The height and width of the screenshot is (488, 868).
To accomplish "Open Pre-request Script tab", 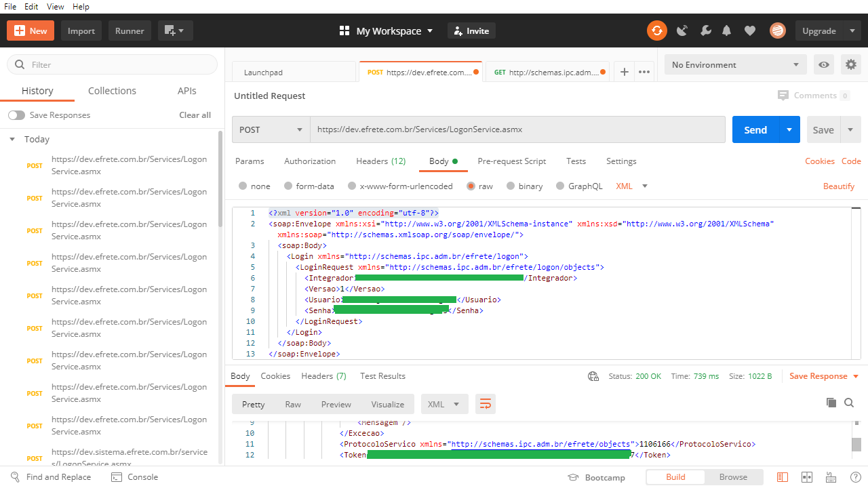I will (511, 161).
